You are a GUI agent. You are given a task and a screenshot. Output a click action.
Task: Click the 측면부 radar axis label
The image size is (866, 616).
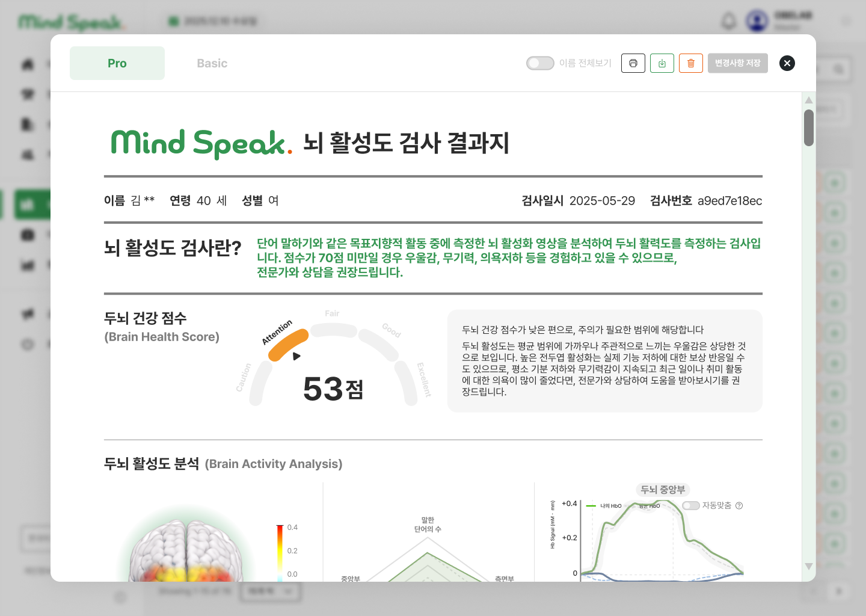(x=505, y=579)
